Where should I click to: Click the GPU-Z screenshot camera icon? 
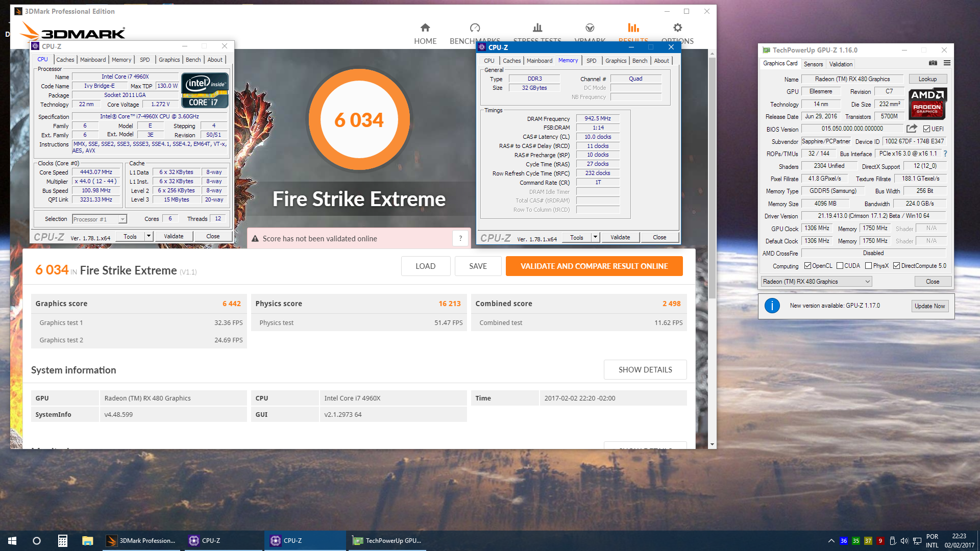click(x=933, y=63)
